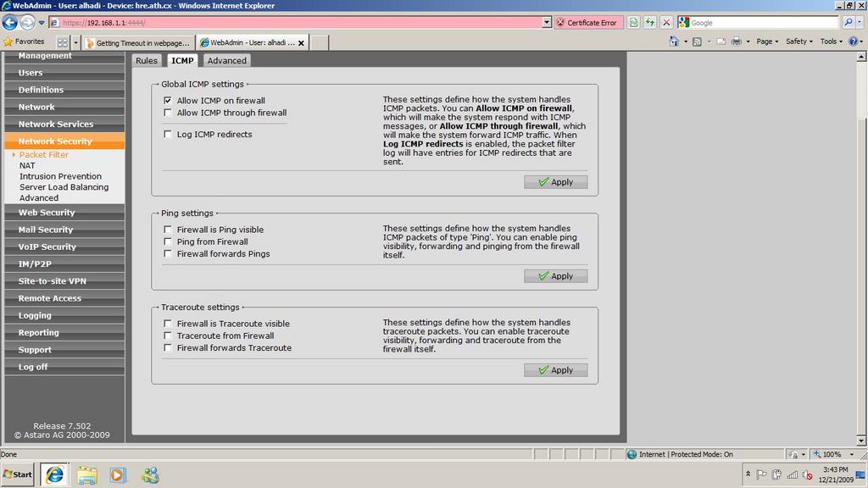Click the search magnifier icon
Viewport: 868px width, 488px height.
(848, 23)
